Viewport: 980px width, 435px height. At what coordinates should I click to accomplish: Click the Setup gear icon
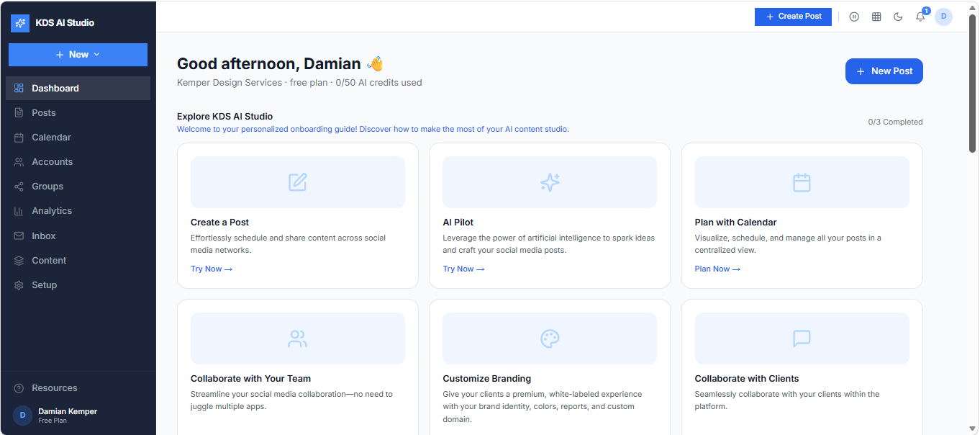(x=19, y=285)
